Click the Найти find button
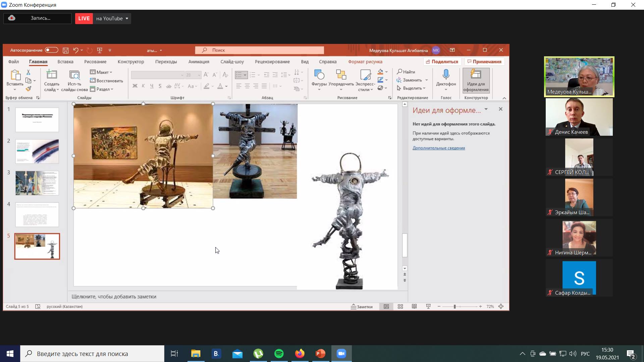 coord(406,72)
